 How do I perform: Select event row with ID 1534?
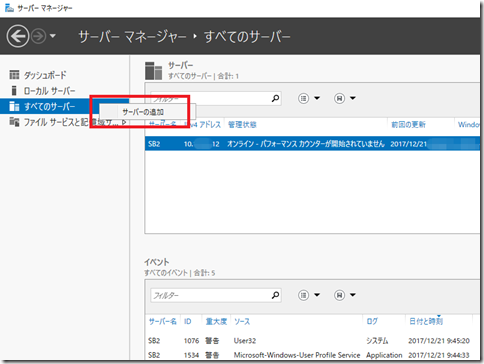click(x=313, y=355)
